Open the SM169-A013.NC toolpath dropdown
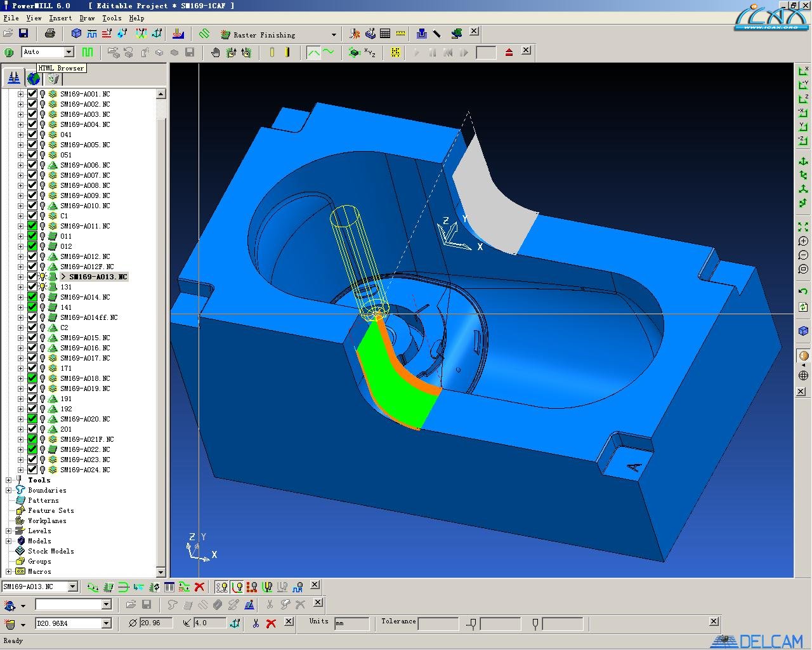Image resolution: width=812 pixels, height=650 pixels. click(x=72, y=587)
